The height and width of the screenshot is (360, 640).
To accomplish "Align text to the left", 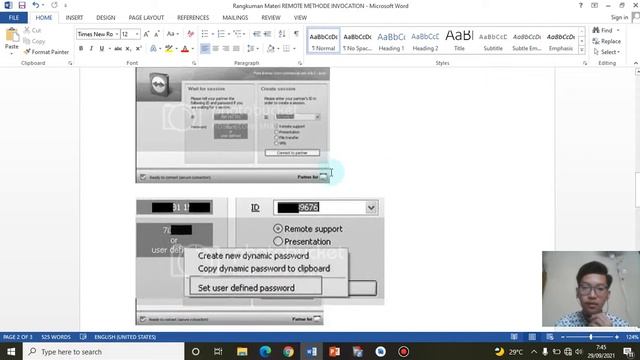I will pyautogui.click(x=205, y=49).
